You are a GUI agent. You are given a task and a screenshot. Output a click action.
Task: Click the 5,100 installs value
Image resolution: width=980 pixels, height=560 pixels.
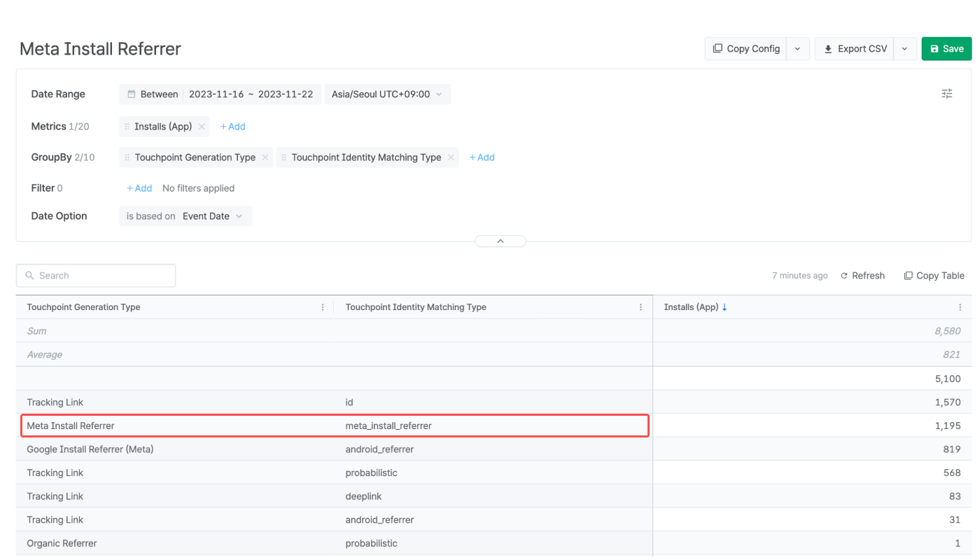coord(948,379)
